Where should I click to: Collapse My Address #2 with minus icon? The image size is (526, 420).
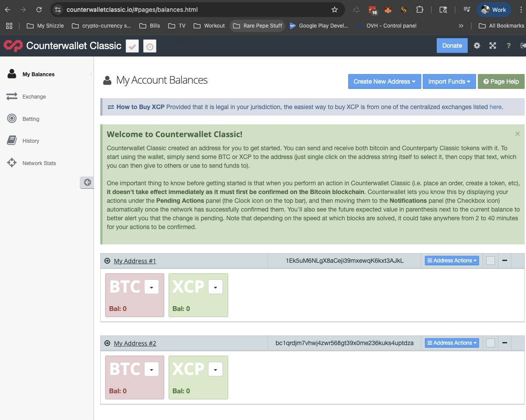(505, 343)
